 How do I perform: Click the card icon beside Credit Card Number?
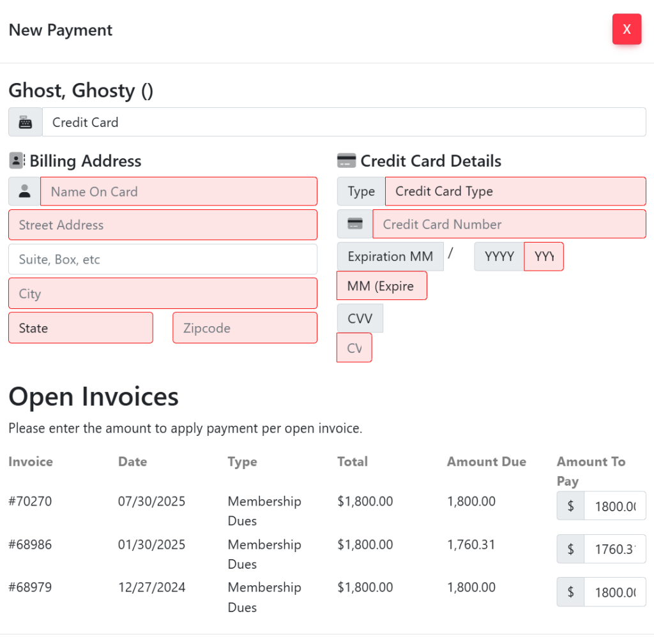click(x=355, y=224)
